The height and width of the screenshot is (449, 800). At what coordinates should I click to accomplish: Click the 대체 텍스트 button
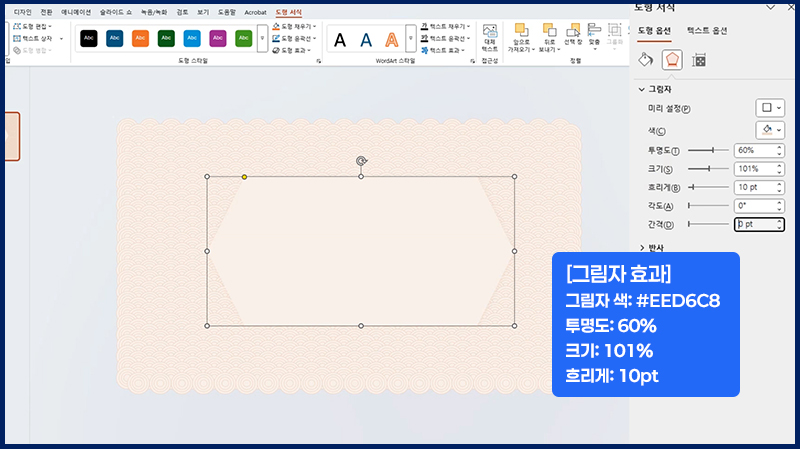click(x=490, y=38)
